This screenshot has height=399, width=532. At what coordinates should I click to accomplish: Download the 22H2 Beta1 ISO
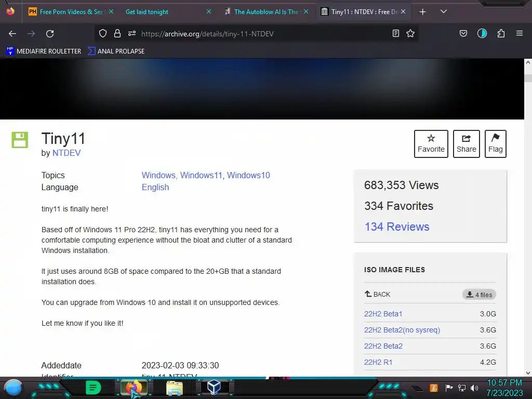click(383, 314)
